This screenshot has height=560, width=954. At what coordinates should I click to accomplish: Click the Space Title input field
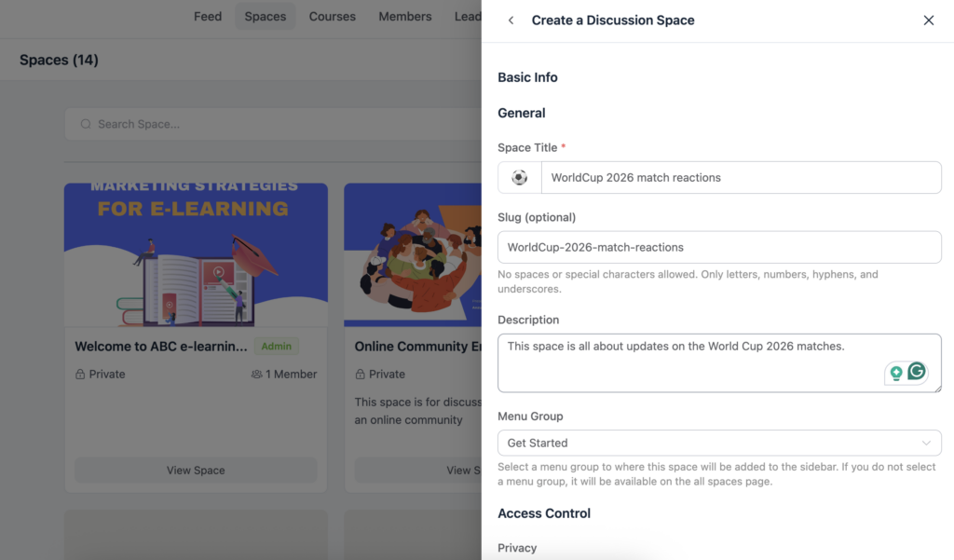click(741, 178)
